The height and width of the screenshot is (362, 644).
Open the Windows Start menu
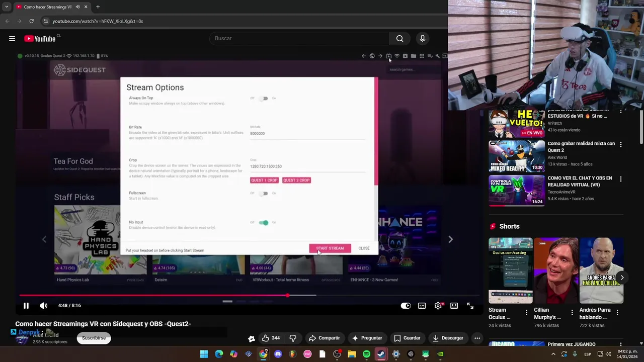coord(204,354)
